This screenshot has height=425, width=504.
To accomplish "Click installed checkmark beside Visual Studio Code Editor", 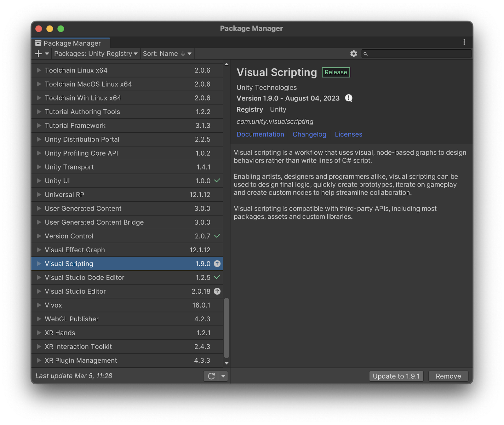I will pyautogui.click(x=217, y=277).
